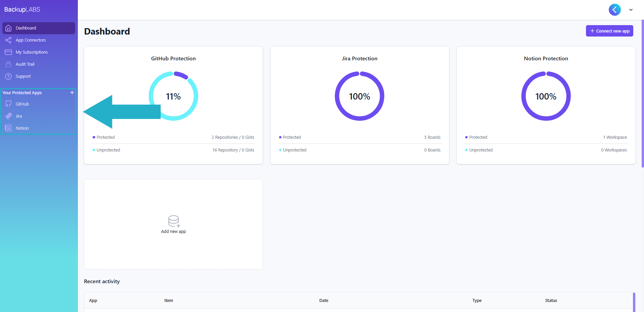Click the Notion icon in sidebar

click(8, 128)
